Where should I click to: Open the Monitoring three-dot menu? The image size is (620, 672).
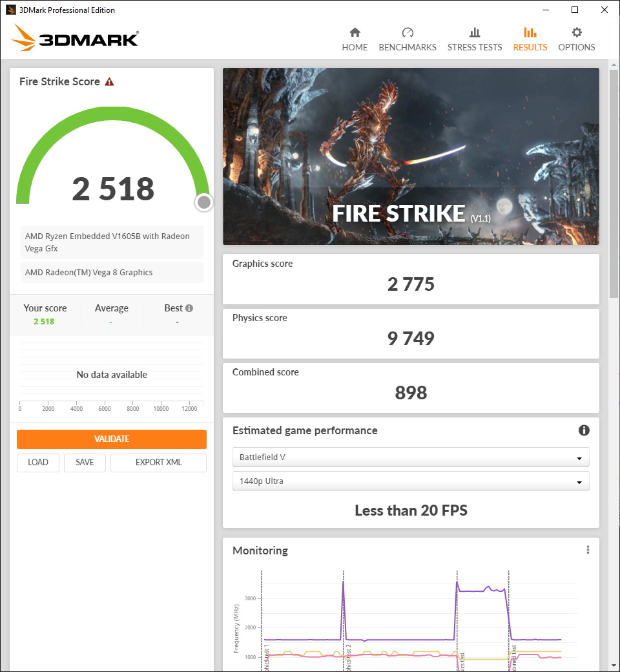click(x=588, y=550)
